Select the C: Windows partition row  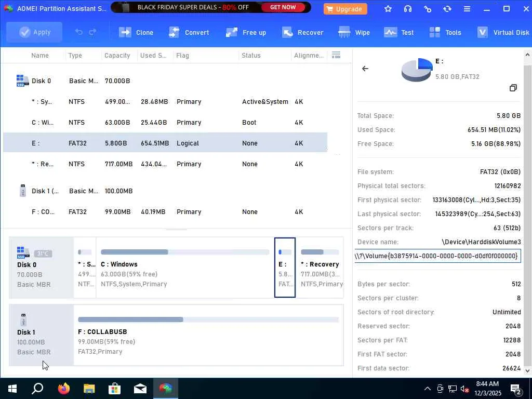(x=165, y=122)
